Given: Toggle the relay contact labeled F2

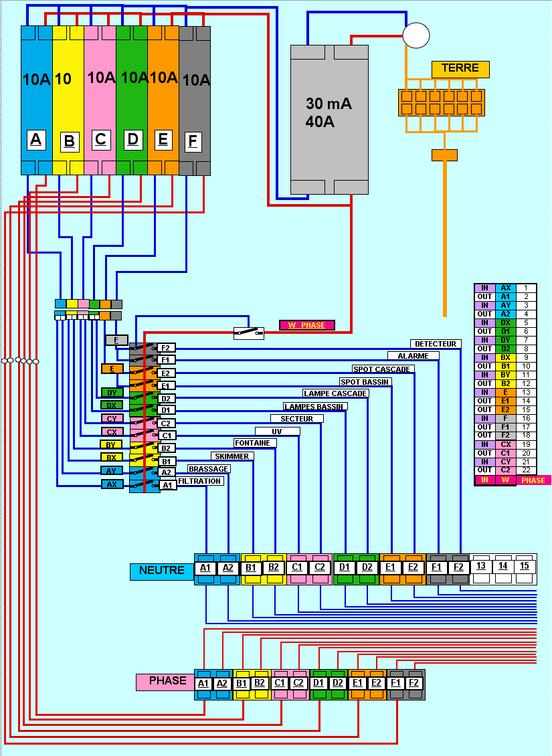Looking at the screenshot, I should (143, 348).
